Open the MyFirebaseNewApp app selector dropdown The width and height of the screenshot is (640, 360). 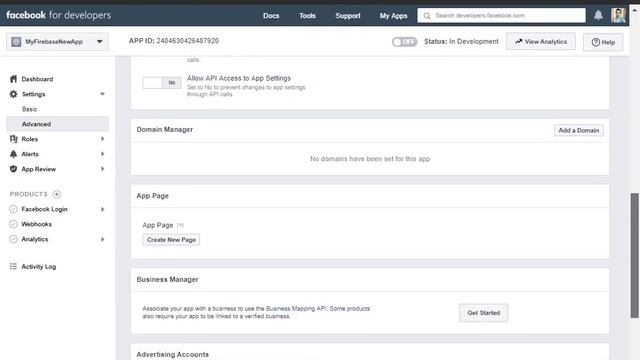[x=57, y=42]
